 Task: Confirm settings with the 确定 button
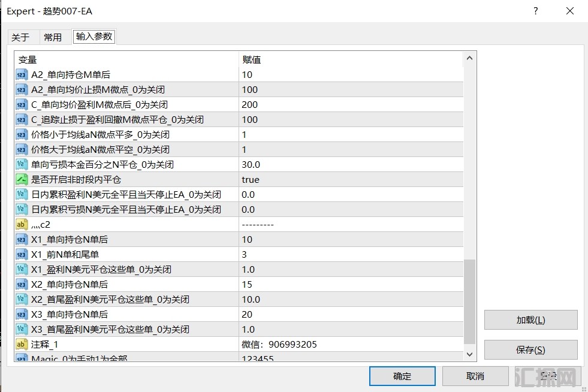(x=402, y=376)
